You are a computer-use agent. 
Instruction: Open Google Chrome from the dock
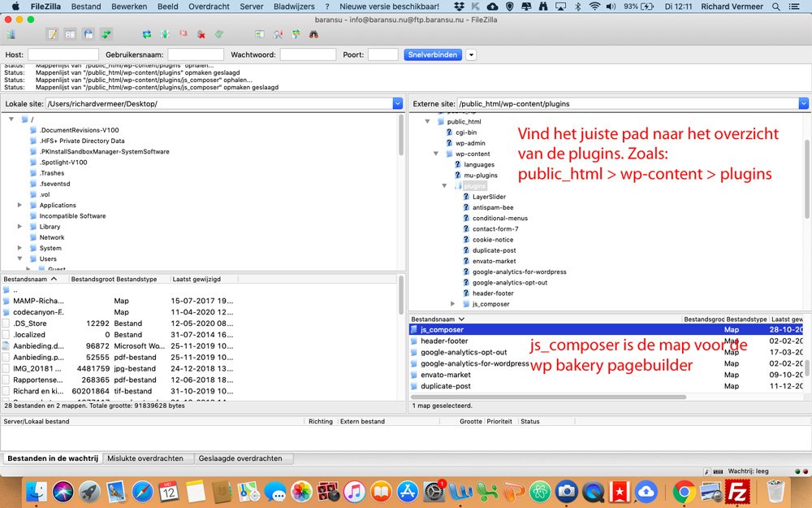coord(683,491)
